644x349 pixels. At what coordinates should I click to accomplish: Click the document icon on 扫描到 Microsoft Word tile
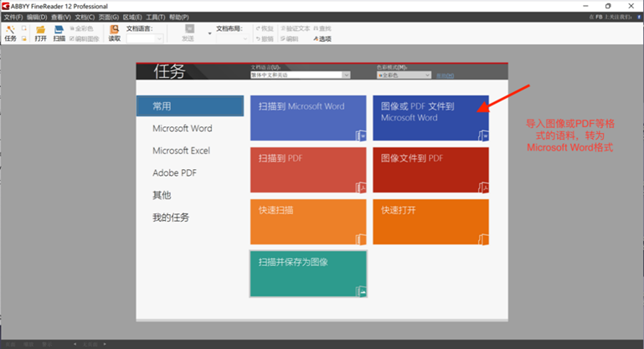tap(361, 135)
